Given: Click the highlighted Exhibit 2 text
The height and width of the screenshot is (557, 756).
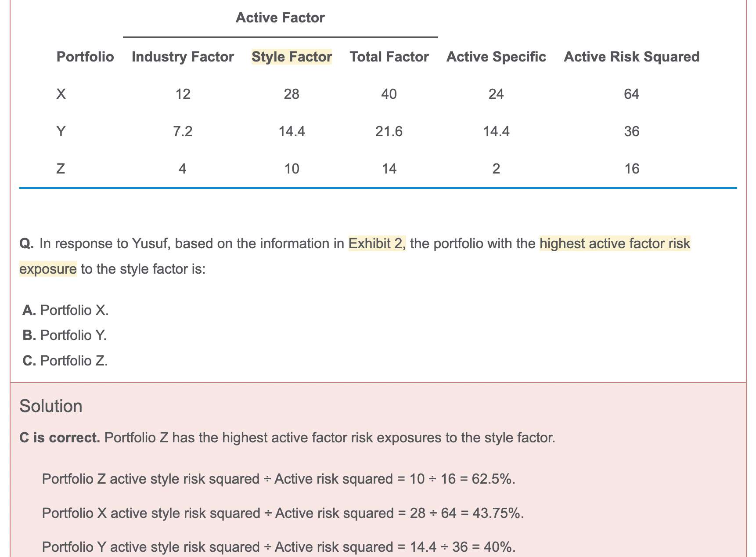Looking at the screenshot, I should click(377, 243).
